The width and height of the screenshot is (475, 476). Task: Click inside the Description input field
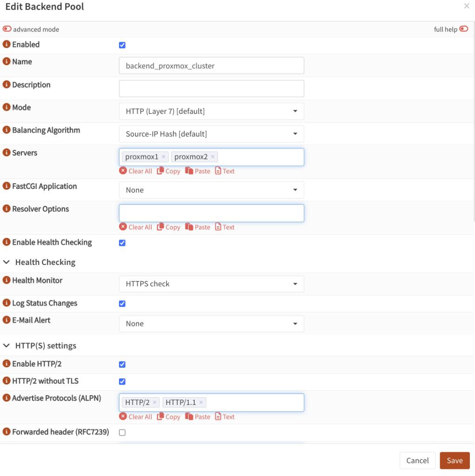[x=211, y=88]
